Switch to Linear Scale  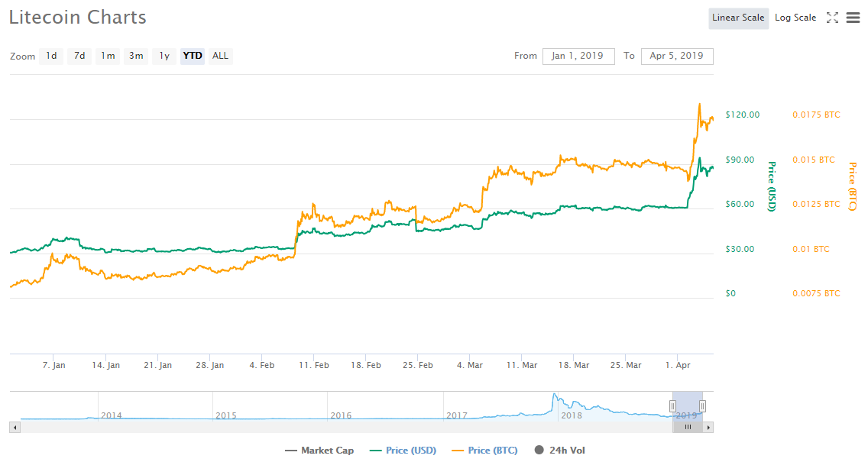738,18
